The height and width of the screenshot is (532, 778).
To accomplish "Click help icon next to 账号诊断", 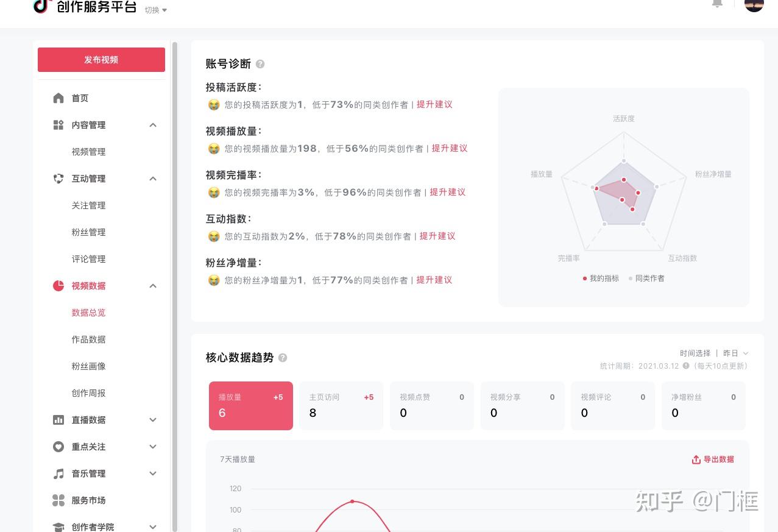I will (x=260, y=64).
